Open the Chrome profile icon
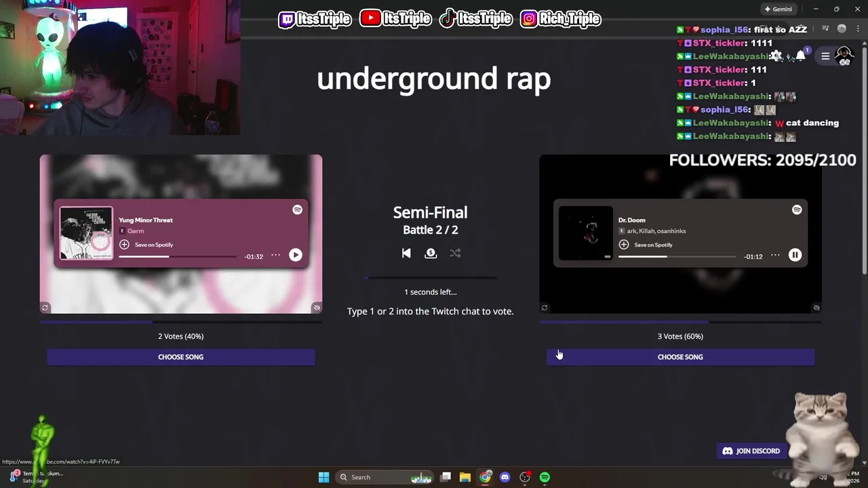 (x=842, y=28)
